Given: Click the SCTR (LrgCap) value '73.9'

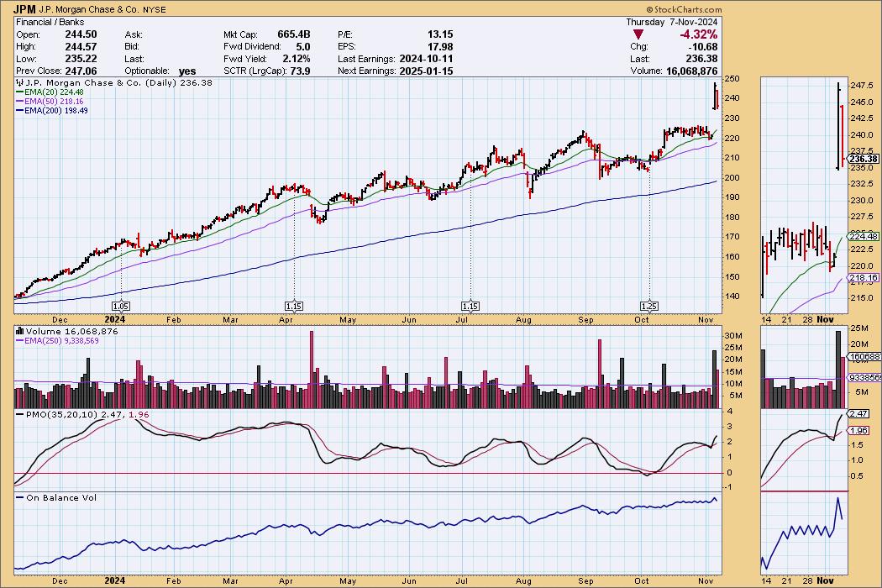Looking at the screenshot, I should pos(302,71).
